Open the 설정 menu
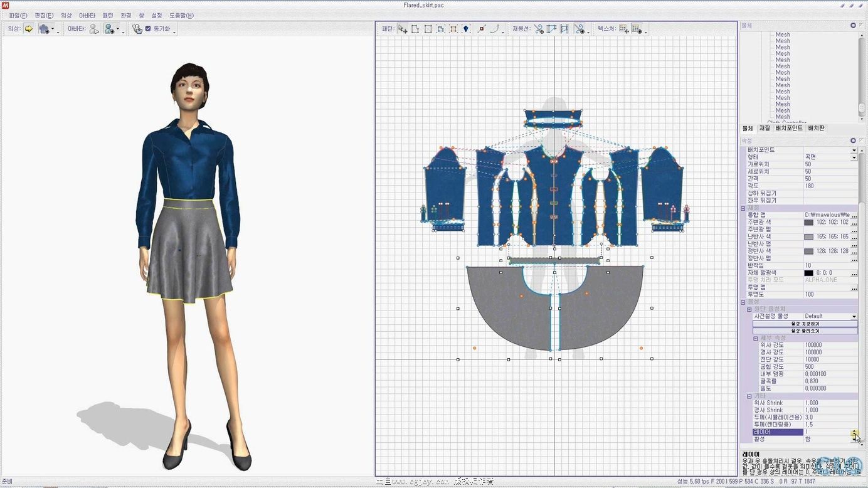 click(x=157, y=15)
